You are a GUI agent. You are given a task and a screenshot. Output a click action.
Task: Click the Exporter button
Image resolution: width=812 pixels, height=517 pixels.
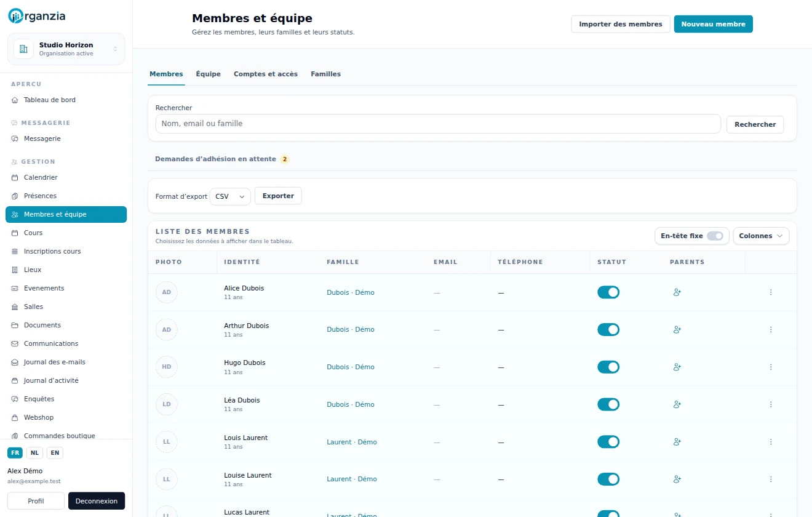click(x=278, y=196)
